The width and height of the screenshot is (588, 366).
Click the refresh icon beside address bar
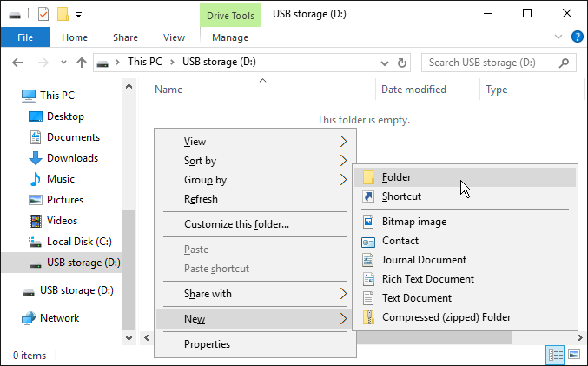tap(401, 63)
